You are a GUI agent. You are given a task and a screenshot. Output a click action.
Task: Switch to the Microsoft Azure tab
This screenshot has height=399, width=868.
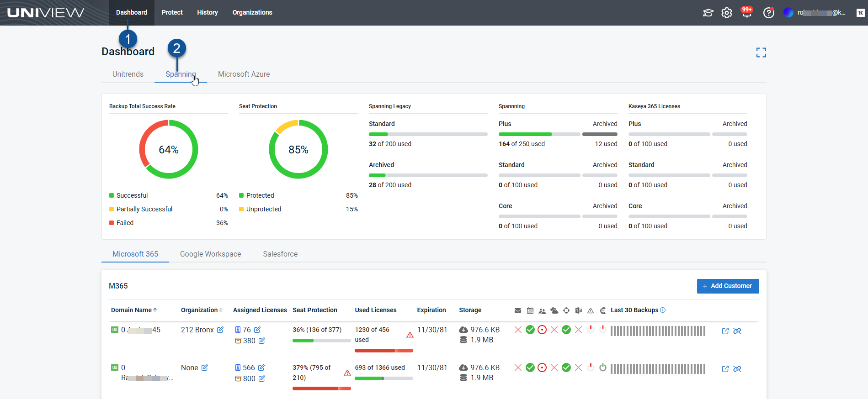pyautogui.click(x=244, y=74)
